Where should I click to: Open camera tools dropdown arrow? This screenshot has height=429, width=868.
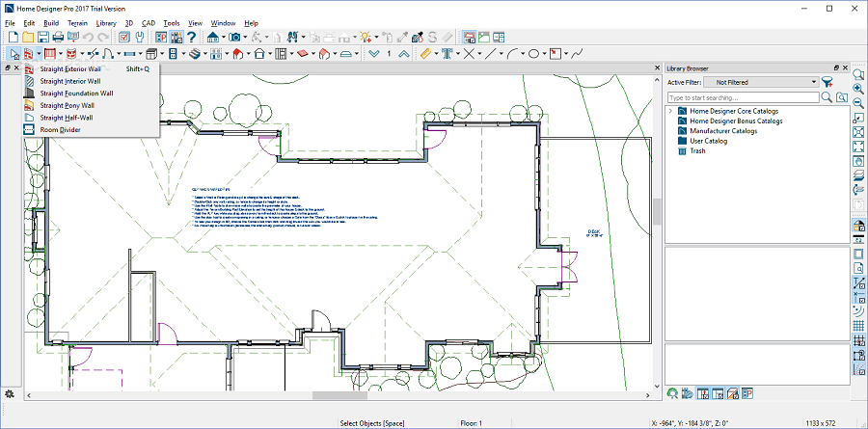245,37
